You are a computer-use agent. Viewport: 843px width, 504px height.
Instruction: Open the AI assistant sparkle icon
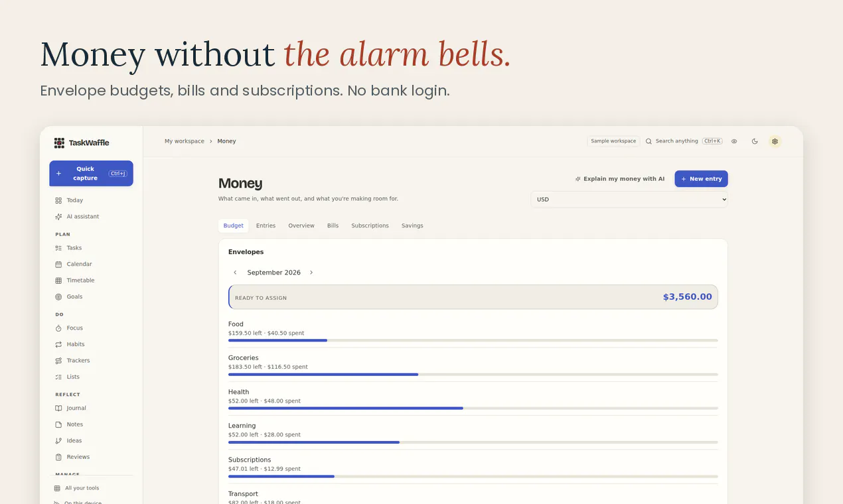point(58,217)
